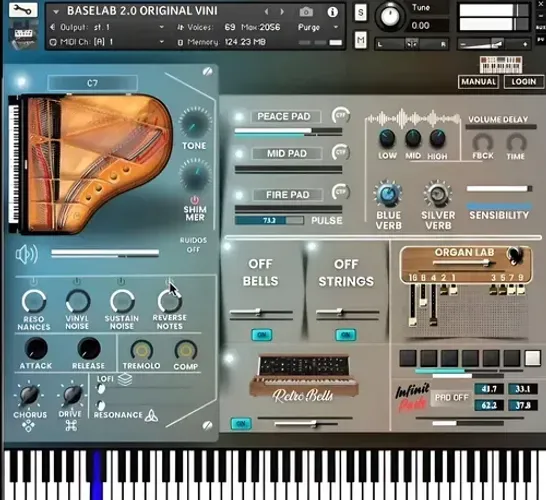Adjust the piano volume slider
Viewport: 546px width, 500px height.
pos(105,253)
